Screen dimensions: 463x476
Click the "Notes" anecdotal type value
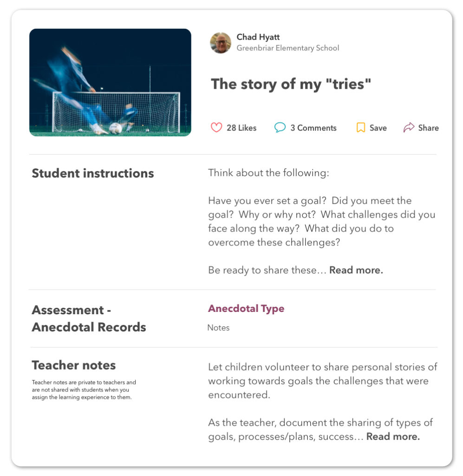coord(218,328)
